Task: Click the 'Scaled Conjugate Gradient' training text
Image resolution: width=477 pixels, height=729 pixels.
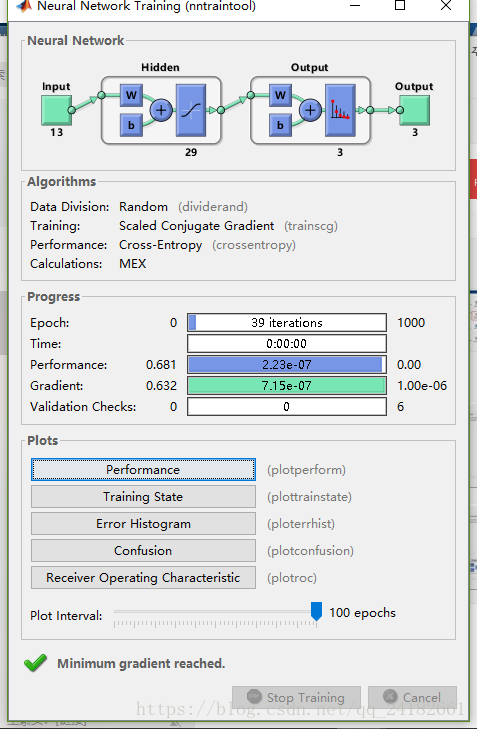Action: click(x=197, y=226)
